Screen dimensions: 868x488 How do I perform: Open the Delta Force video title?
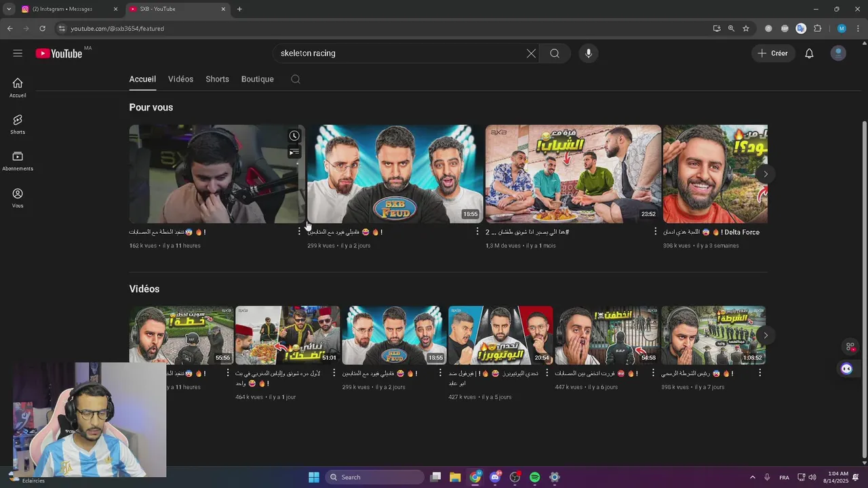[711, 232]
